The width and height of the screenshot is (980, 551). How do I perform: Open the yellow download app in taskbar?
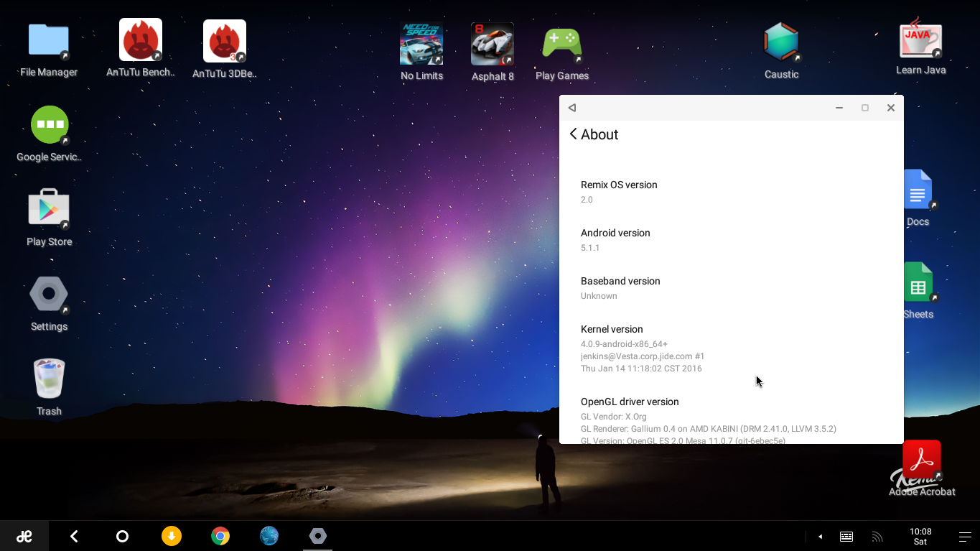172,536
